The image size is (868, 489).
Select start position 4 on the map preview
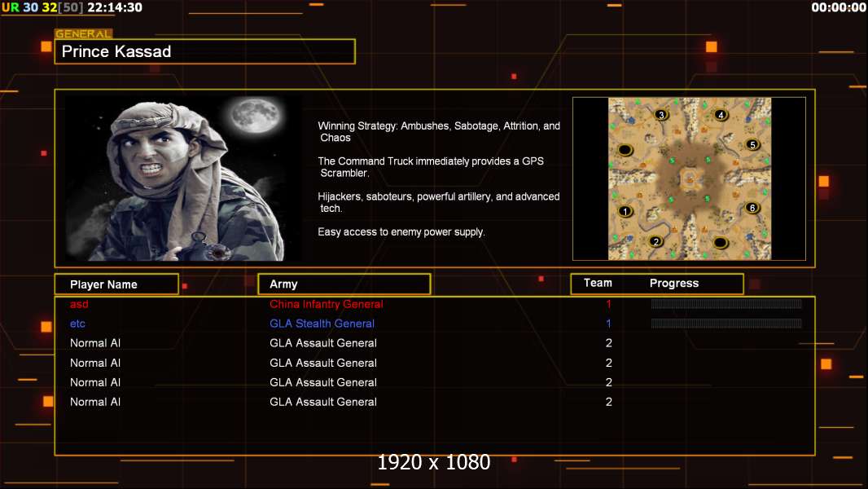(x=720, y=115)
